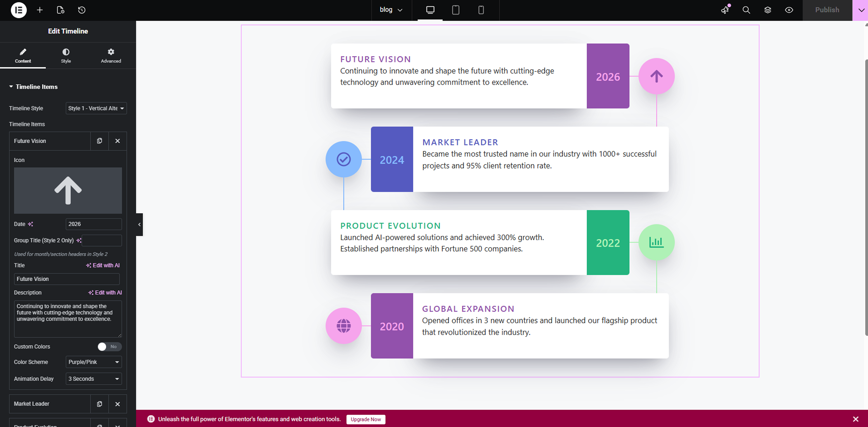The width and height of the screenshot is (868, 427).
Task: Open revision history icon
Action: click(x=81, y=10)
